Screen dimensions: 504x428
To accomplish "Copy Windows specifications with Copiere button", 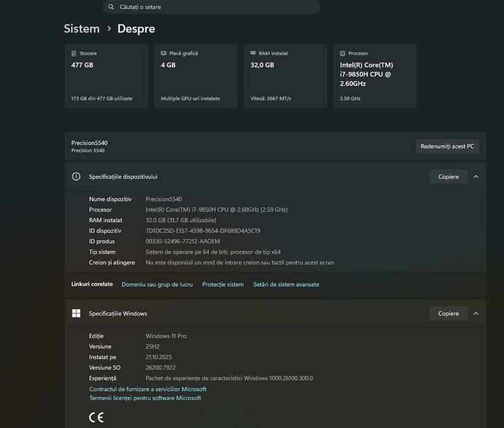I will [x=448, y=314].
